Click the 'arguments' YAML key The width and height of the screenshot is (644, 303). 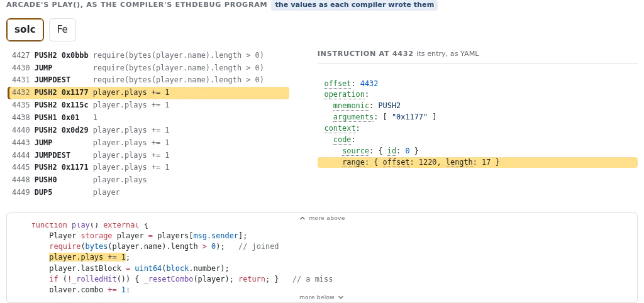point(353,117)
